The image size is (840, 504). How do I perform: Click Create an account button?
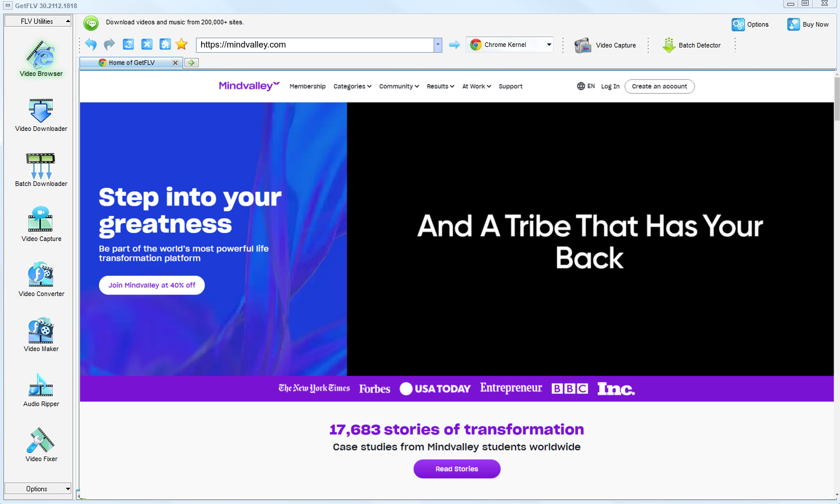[x=660, y=86]
